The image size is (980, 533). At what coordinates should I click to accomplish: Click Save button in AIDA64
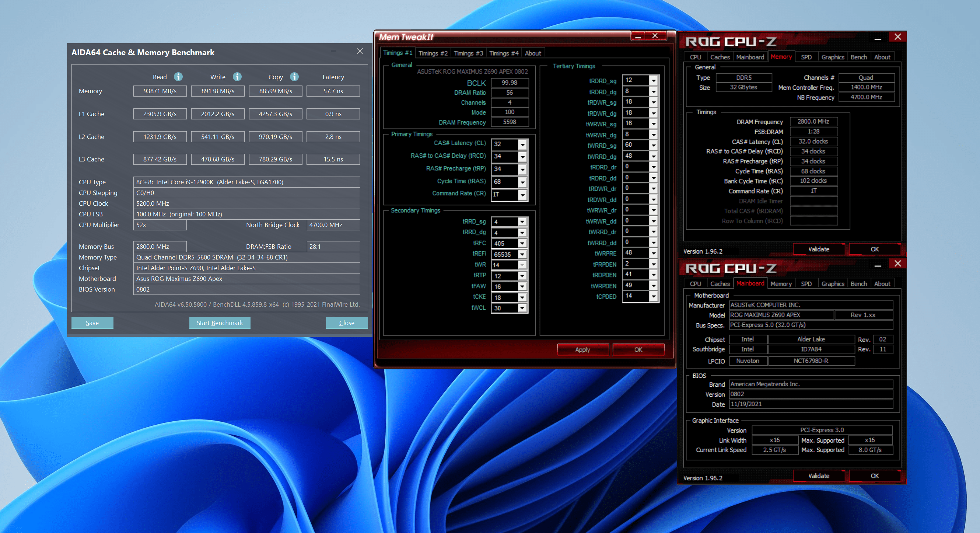pos(92,323)
